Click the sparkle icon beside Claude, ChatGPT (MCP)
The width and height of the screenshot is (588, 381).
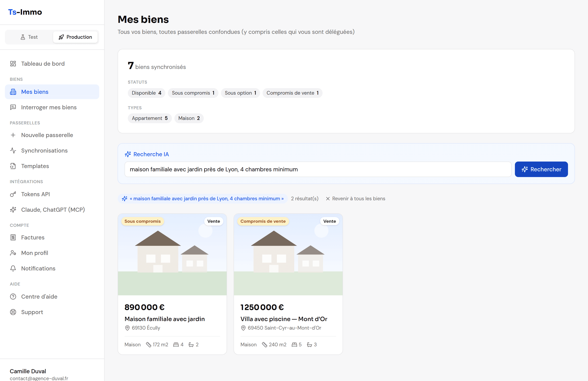[x=13, y=210]
